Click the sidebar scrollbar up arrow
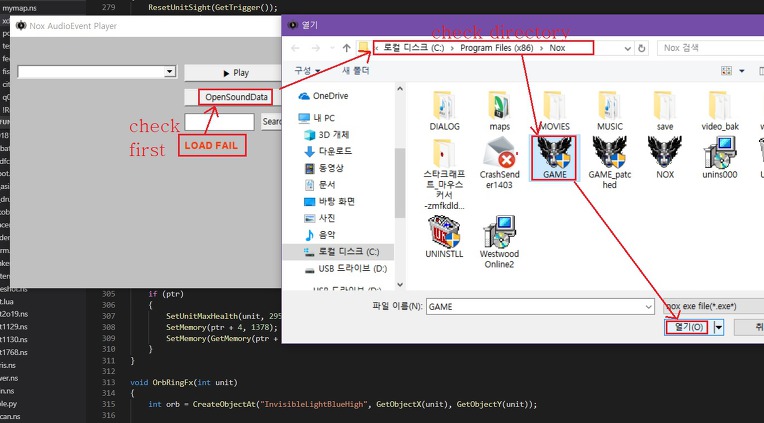 400,89
